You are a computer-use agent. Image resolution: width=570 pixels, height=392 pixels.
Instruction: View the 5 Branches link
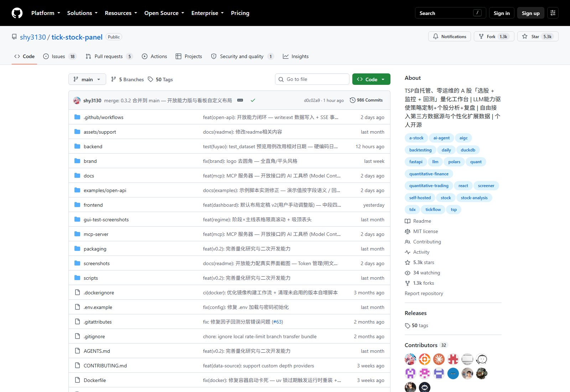tap(128, 79)
